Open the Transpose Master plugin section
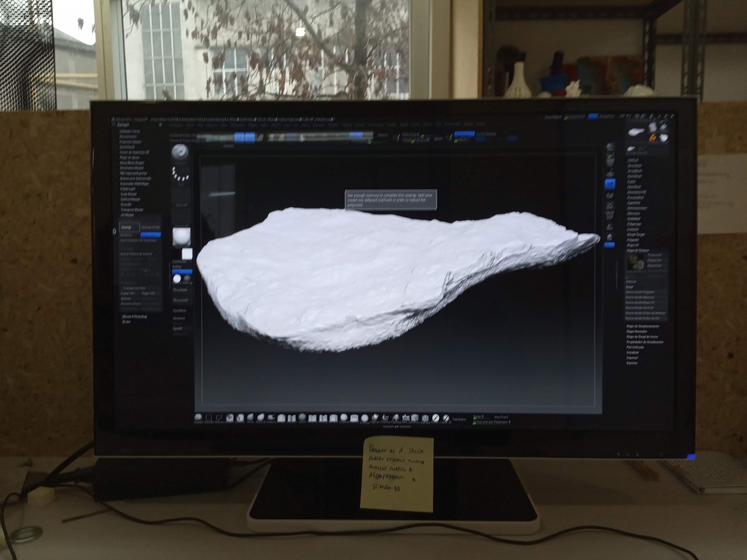This screenshot has height=560, width=747. tap(132, 210)
